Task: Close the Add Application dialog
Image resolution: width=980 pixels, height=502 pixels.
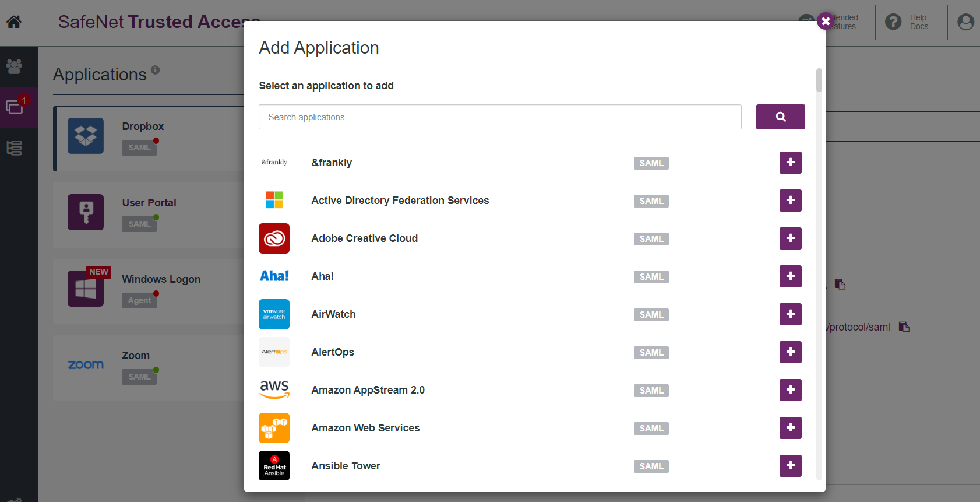Action: point(825,22)
